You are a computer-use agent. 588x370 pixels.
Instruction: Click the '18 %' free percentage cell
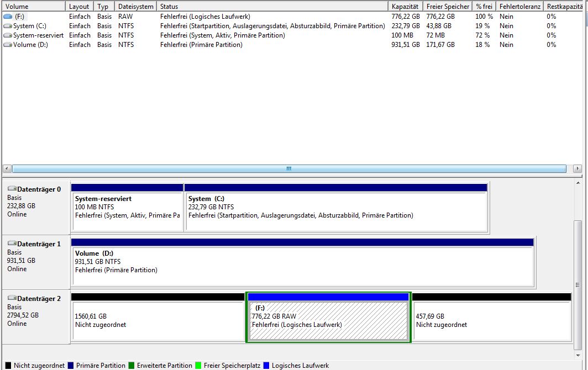click(482, 45)
